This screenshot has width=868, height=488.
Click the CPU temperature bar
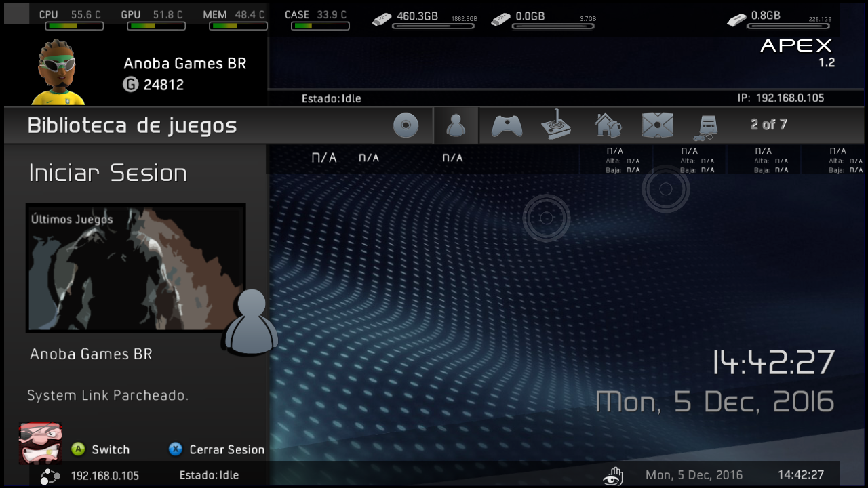coord(75,26)
